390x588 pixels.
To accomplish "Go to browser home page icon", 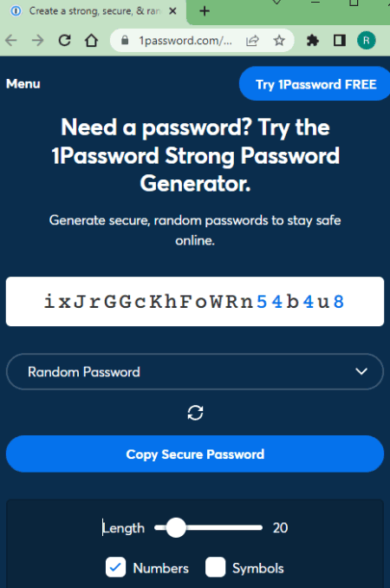I will coord(91,40).
